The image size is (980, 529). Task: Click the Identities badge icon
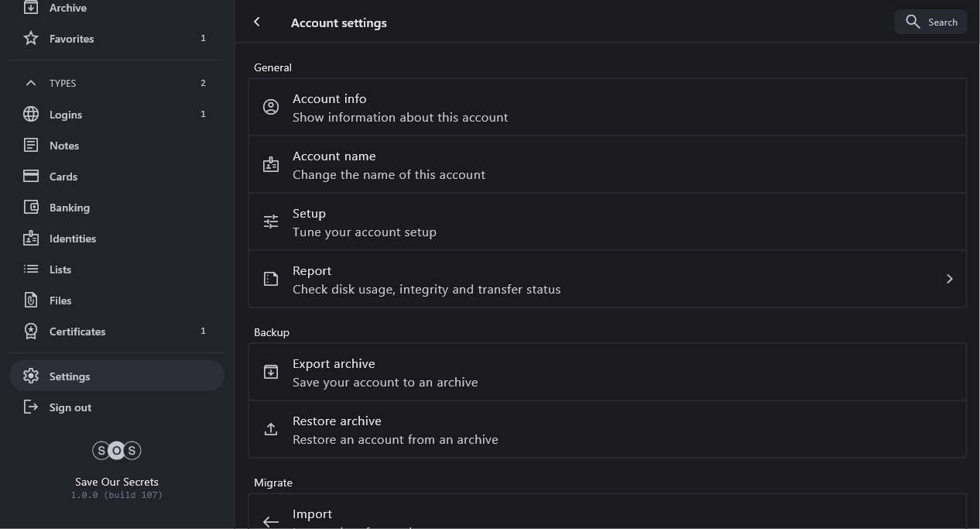click(31, 239)
